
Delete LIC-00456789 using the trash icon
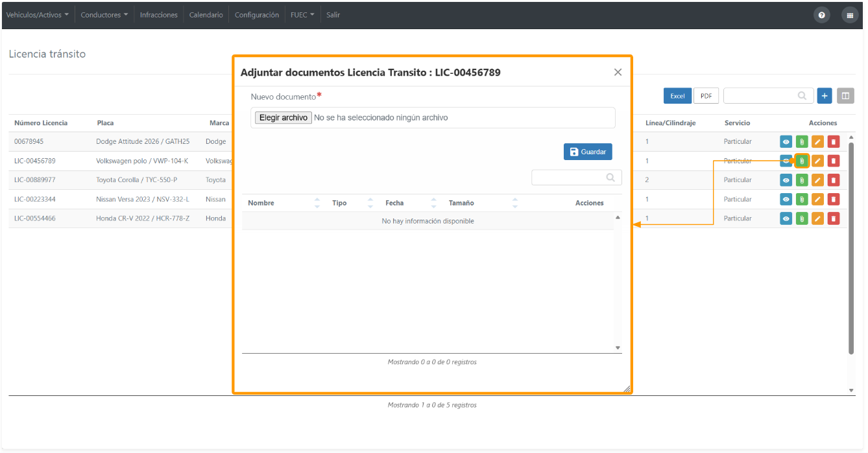[834, 161]
